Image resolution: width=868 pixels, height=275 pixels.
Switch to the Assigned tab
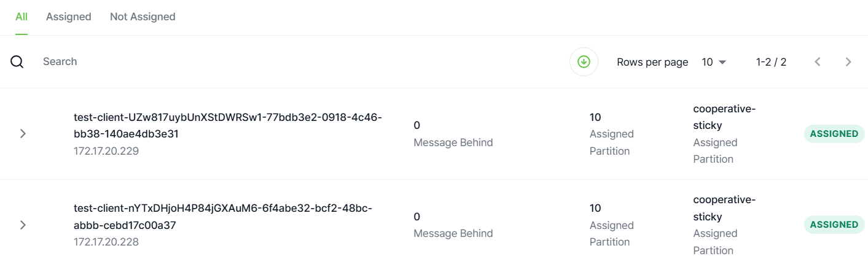pyautogui.click(x=69, y=17)
